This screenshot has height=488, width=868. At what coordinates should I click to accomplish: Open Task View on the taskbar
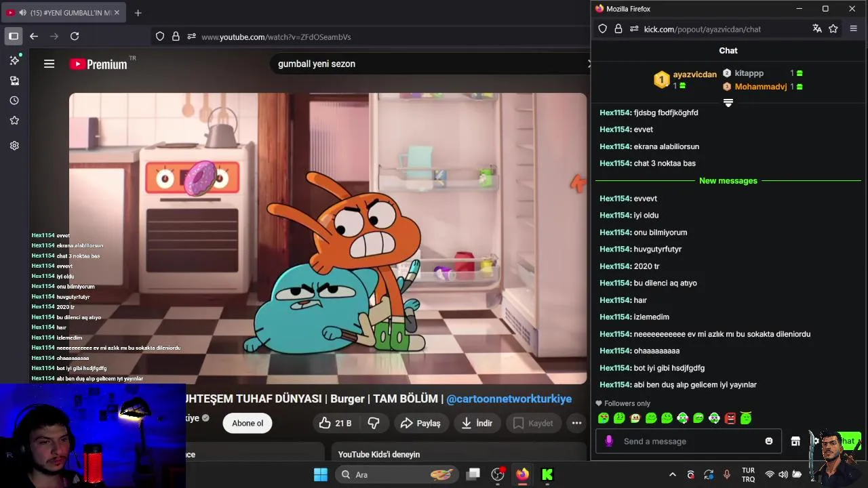coord(473,474)
